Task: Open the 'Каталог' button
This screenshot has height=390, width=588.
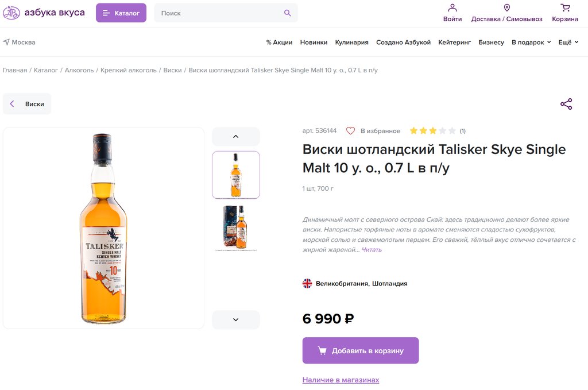Action: point(121,13)
